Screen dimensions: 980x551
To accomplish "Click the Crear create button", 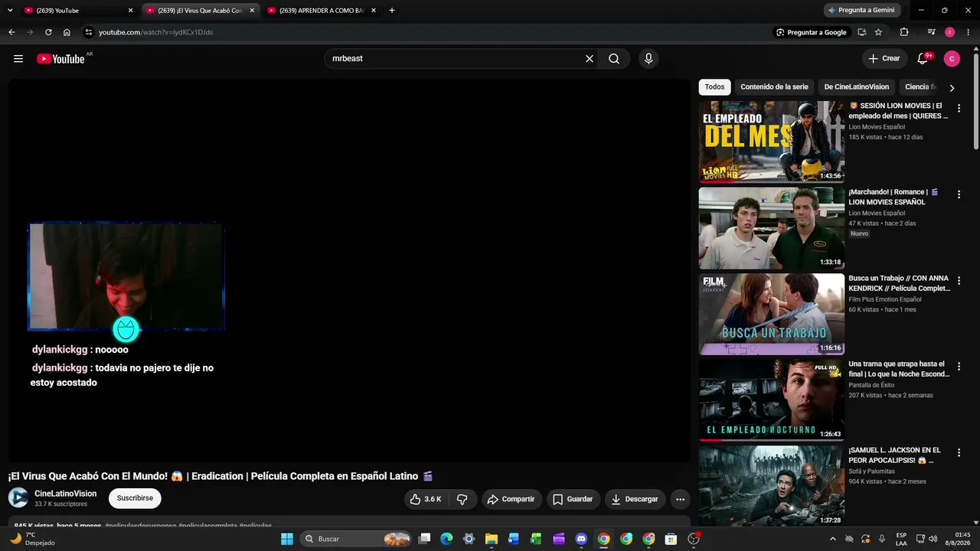I will click(x=884, y=59).
